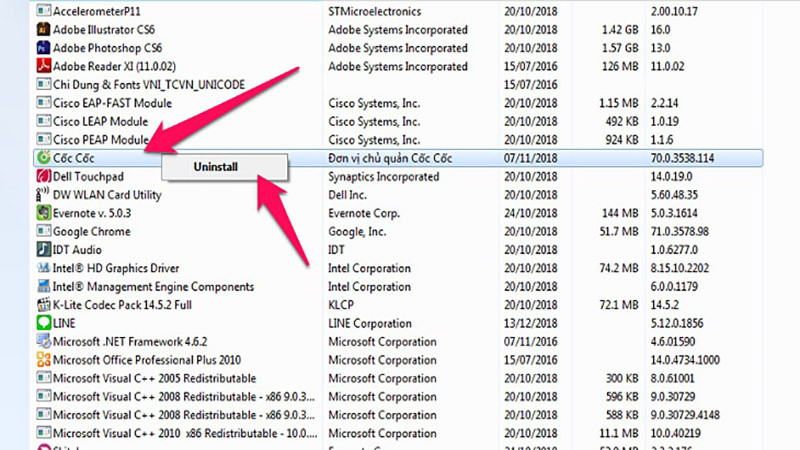Click the K-Lite Codec Pack icon
The width and height of the screenshot is (800, 450).
click(x=43, y=305)
